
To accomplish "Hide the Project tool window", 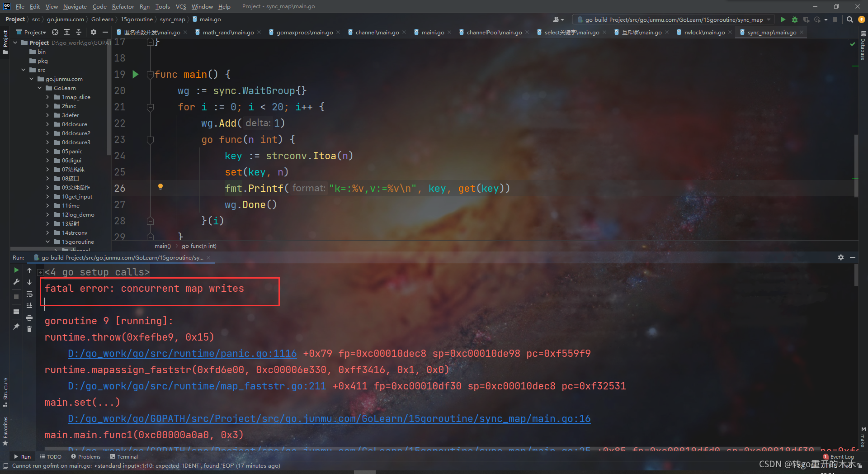I will pos(105,32).
